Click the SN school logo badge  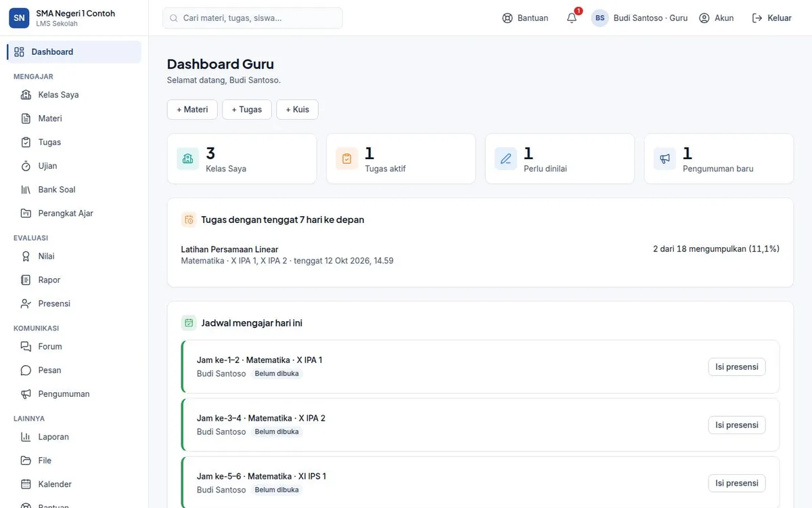point(19,18)
